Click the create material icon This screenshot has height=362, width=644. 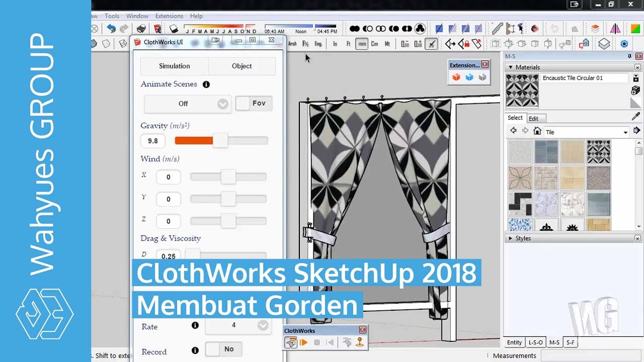635,90
